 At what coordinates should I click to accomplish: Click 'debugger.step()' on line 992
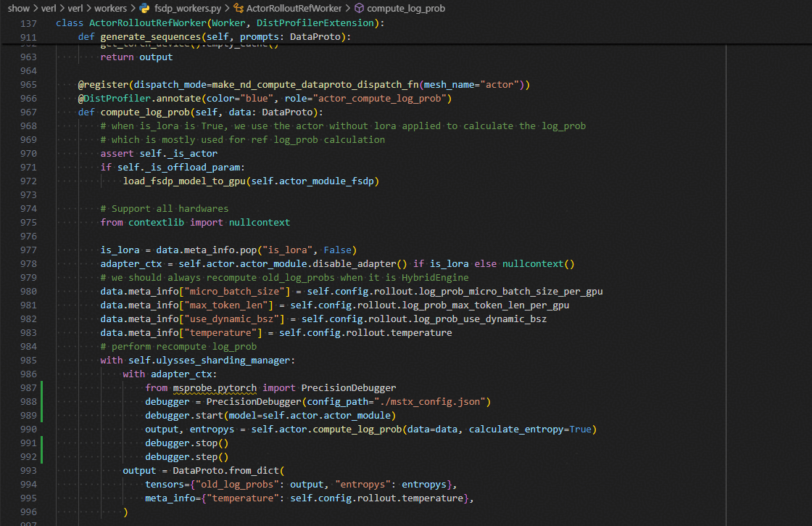pos(187,457)
